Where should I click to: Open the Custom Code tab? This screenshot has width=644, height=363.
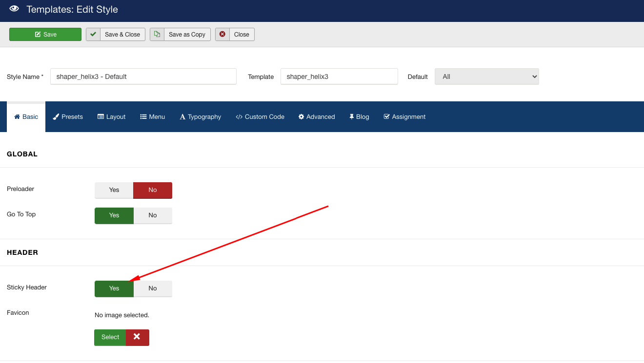260,117
